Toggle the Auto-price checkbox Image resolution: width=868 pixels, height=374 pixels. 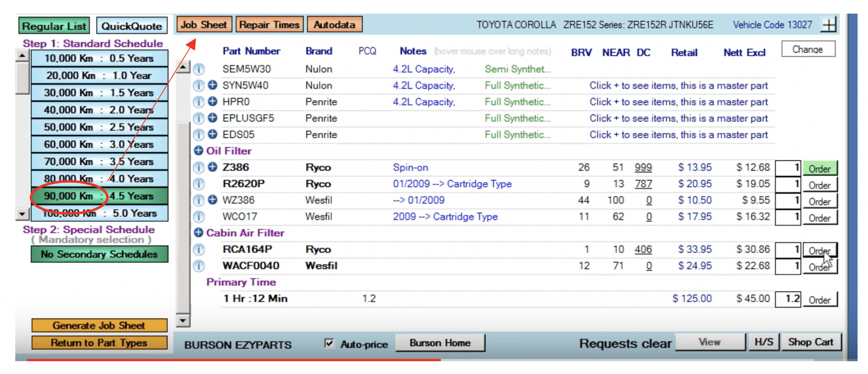point(329,343)
